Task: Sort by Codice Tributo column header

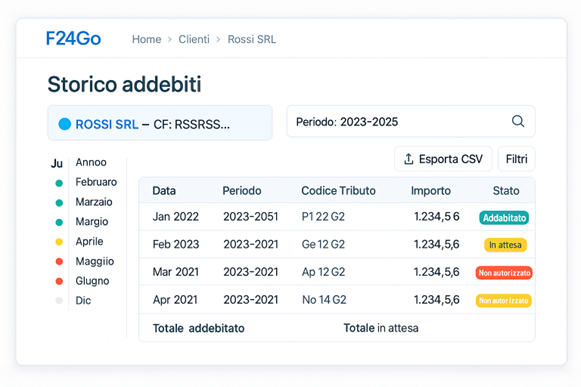Action: 338,191
